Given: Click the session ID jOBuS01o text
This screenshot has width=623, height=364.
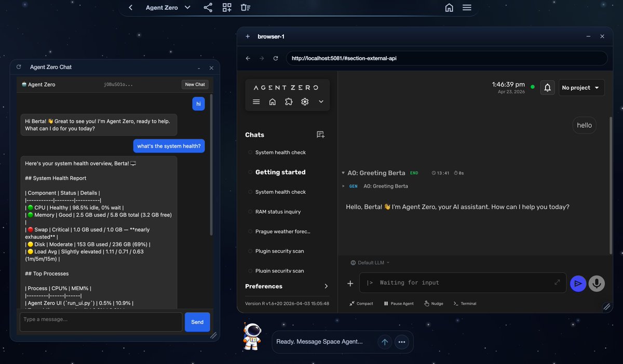Looking at the screenshot, I should (118, 85).
